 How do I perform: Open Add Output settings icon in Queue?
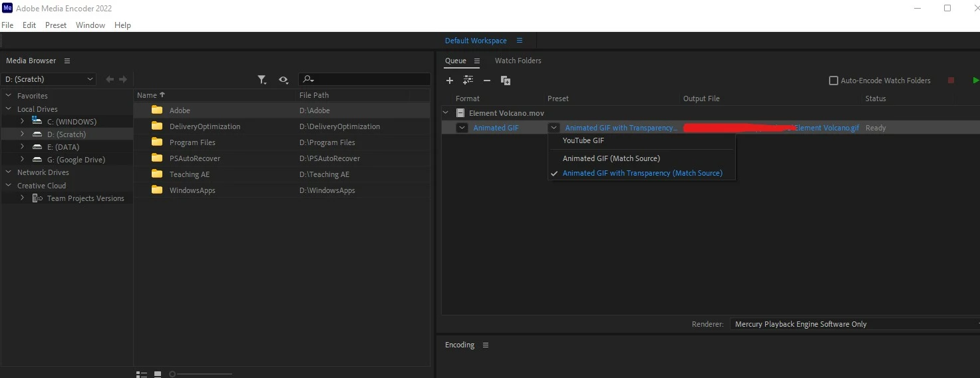pos(468,81)
